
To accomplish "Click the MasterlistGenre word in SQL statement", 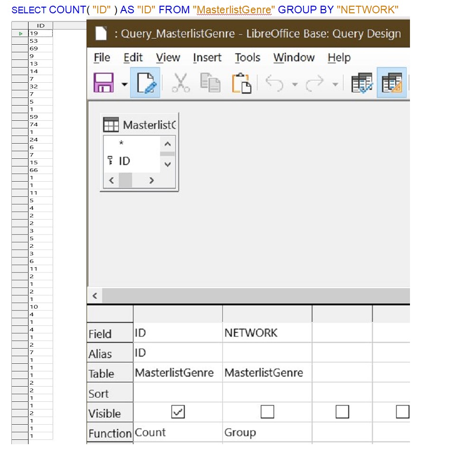I will 234,10.
